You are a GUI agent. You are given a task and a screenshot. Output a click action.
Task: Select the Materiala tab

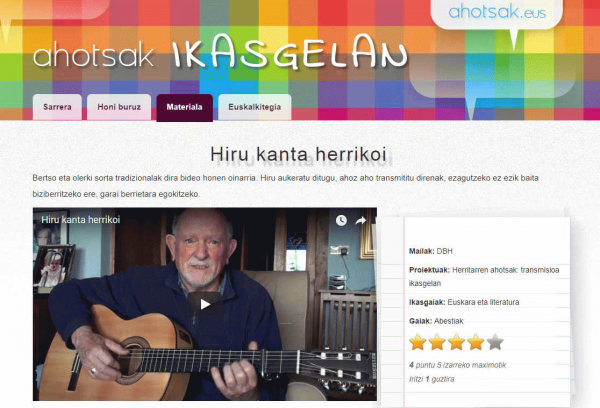(184, 108)
